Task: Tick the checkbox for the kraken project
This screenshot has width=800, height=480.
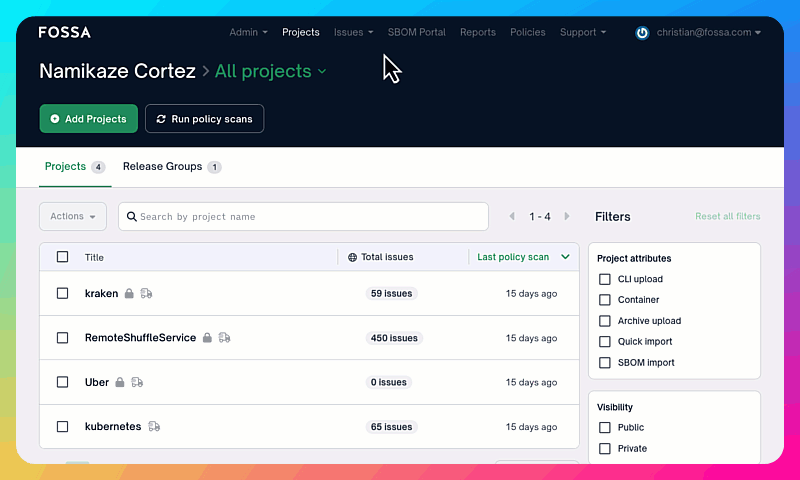Action: click(x=62, y=294)
